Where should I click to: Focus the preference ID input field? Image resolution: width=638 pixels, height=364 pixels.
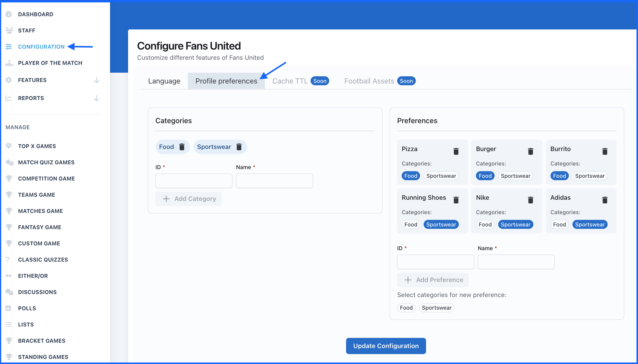pos(436,262)
